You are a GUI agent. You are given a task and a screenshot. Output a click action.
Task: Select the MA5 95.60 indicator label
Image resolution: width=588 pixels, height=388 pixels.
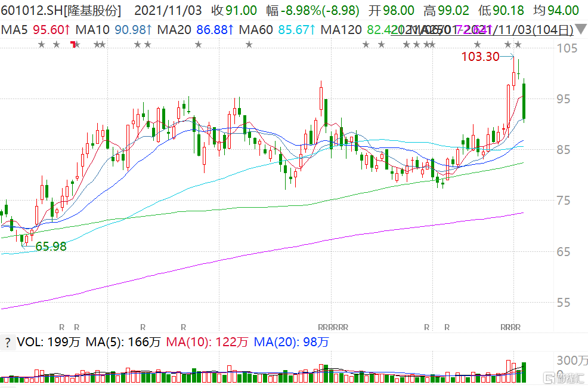click(35, 29)
